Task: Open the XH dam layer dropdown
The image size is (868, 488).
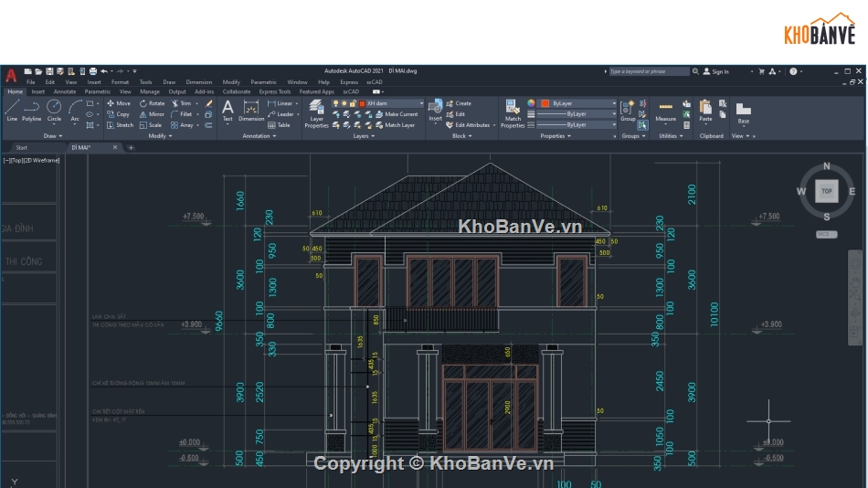Action: coord(420,103)
